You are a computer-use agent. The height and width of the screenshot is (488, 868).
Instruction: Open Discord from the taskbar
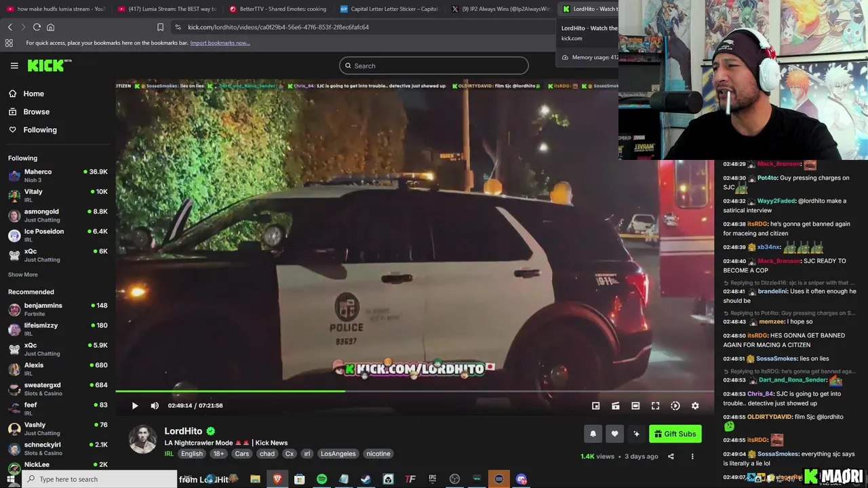coord(521,479)
